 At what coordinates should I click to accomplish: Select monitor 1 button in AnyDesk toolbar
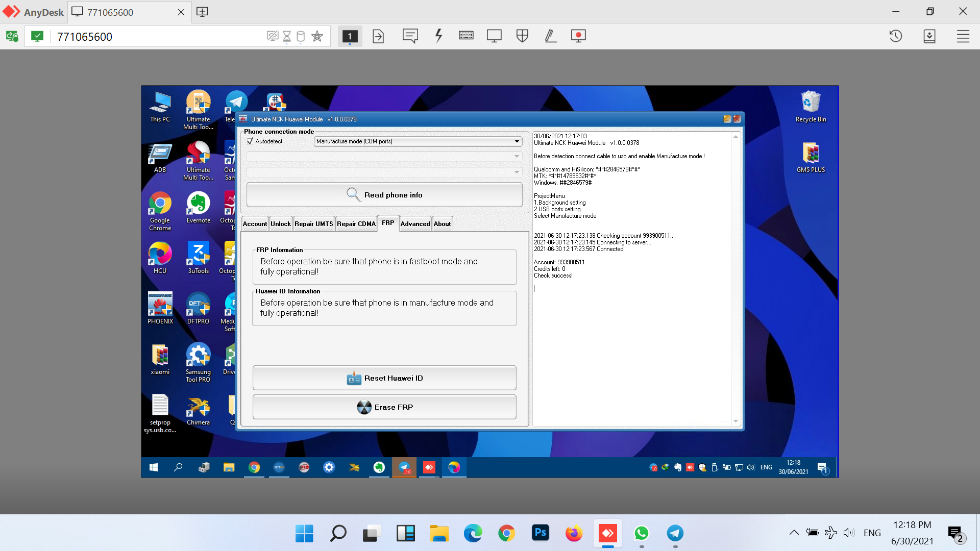pyautogui.click(x=350, y=36)
